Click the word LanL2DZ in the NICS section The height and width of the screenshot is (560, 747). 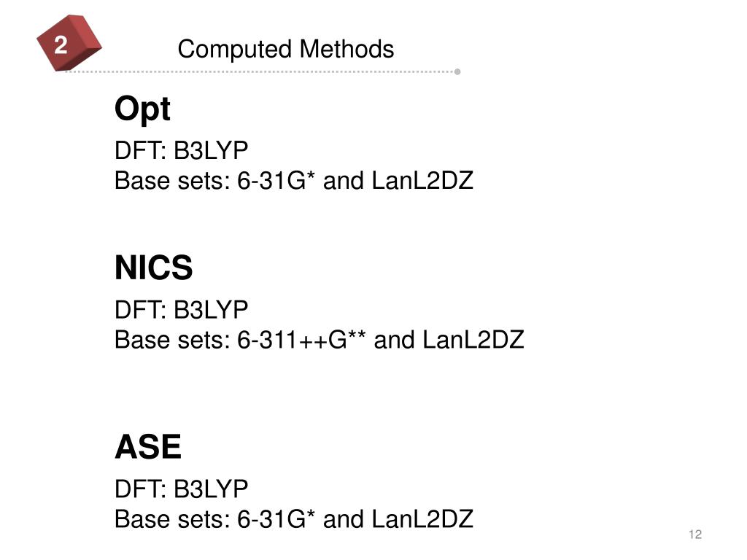473,340
